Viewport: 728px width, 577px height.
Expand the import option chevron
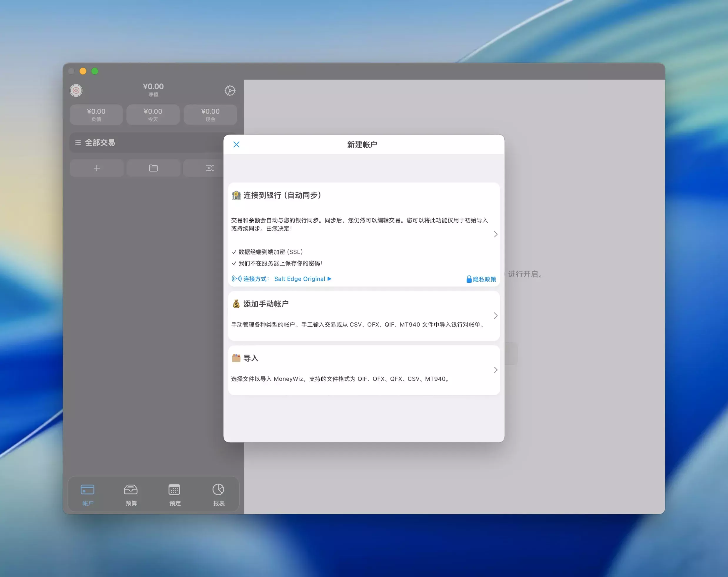point(495,370)
